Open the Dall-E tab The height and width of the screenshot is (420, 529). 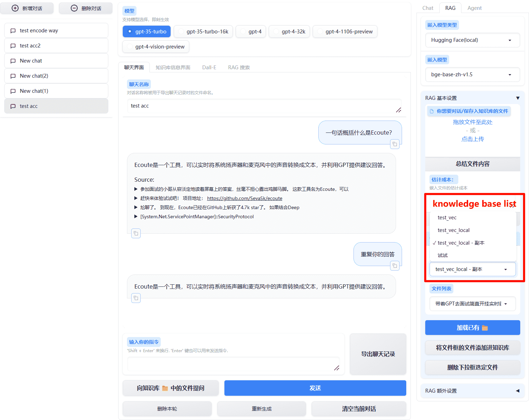click(x=209, y=67)
